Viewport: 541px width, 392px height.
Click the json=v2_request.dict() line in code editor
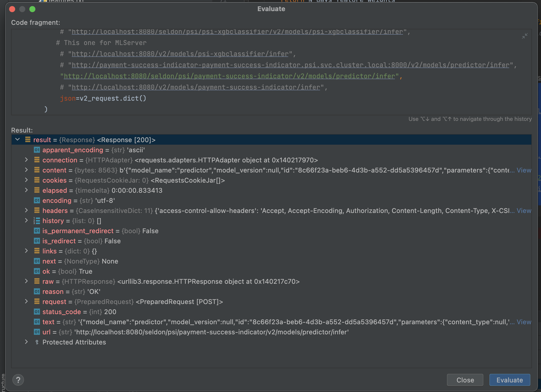(x=103, y=98)
